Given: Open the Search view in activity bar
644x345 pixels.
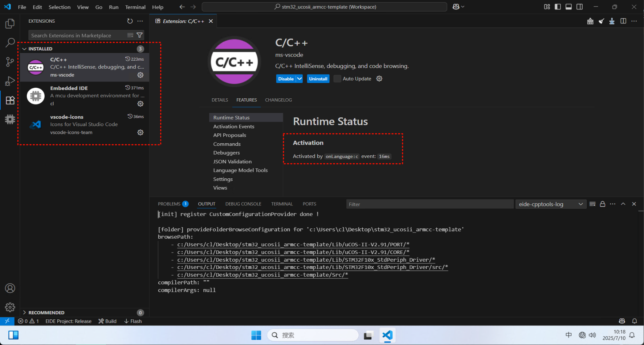Looking at the screenshot, I should point(10,43).
